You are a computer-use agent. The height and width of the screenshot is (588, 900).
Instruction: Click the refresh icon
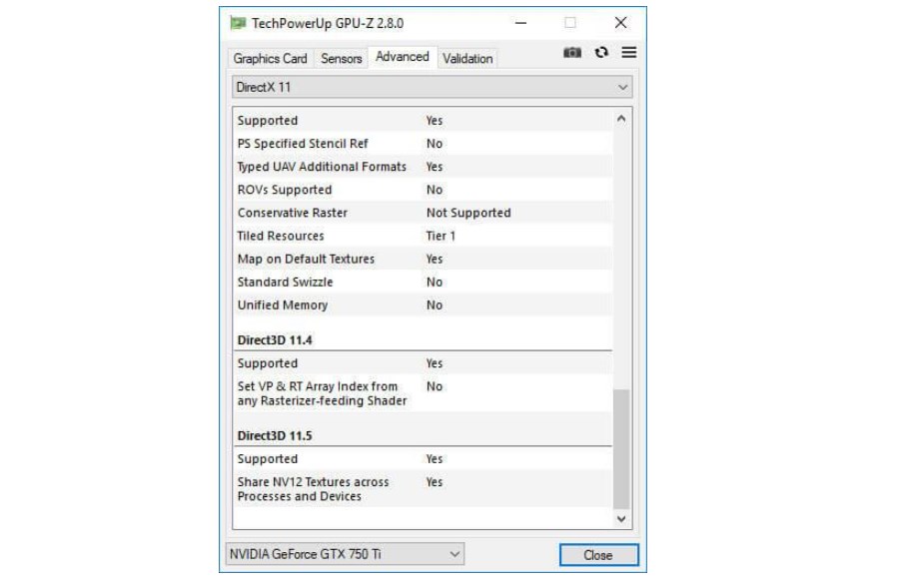(x=601, y=53)
